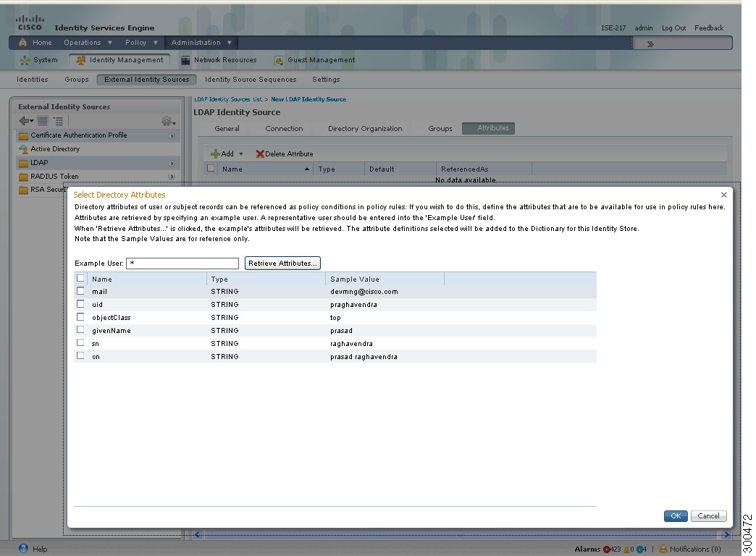Open the Directory Organization tab
This screenshot has width=756, height=556.
click(x=365, y=128)
